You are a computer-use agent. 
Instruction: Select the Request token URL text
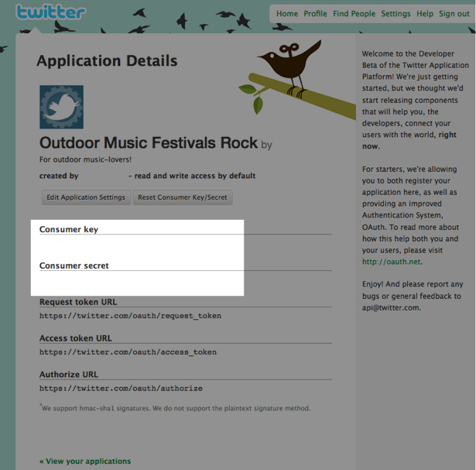pyautogui.click(x=130, y=316)
